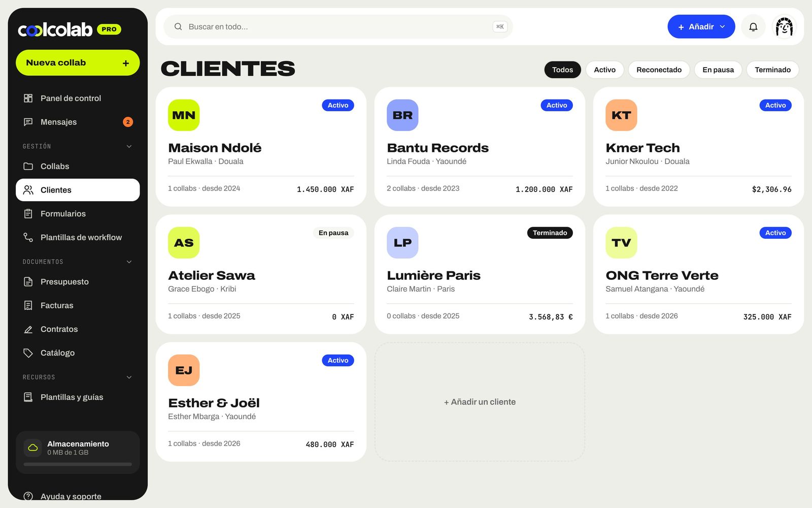Click the Mensajes unread badge 2
Image resolution: width=812 pixels, height=508 pixels.
[128, 122]
